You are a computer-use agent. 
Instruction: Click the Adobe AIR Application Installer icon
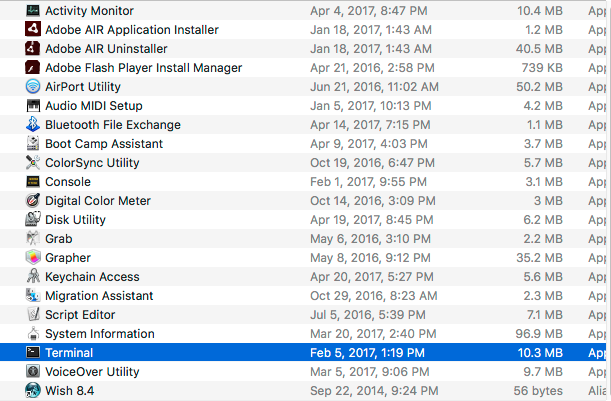[33, 29]
